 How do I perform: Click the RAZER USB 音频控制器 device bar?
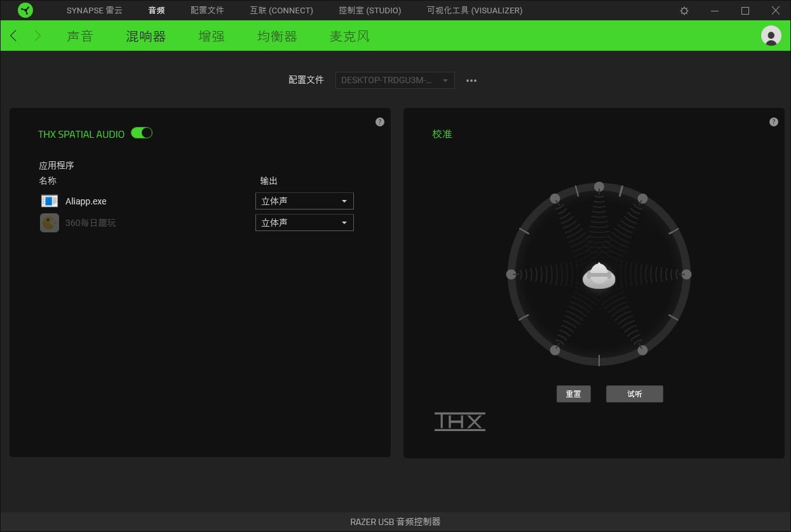[395, 522]
